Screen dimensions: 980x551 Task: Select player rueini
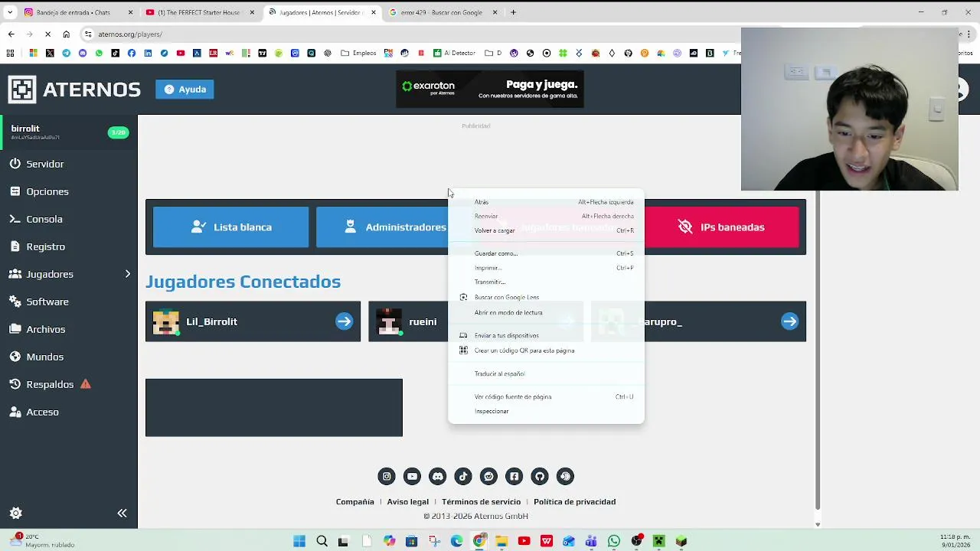pyautogui.click(x=408, y=321)
